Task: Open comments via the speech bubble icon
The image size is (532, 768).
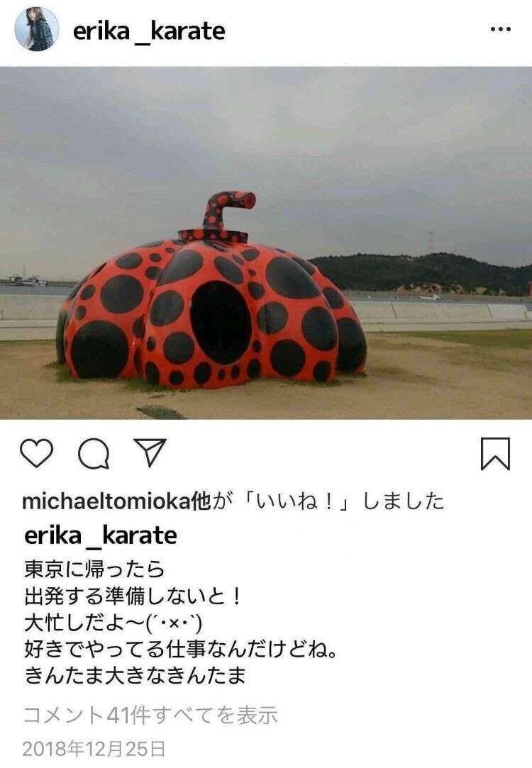Action: tap(94, 454)
